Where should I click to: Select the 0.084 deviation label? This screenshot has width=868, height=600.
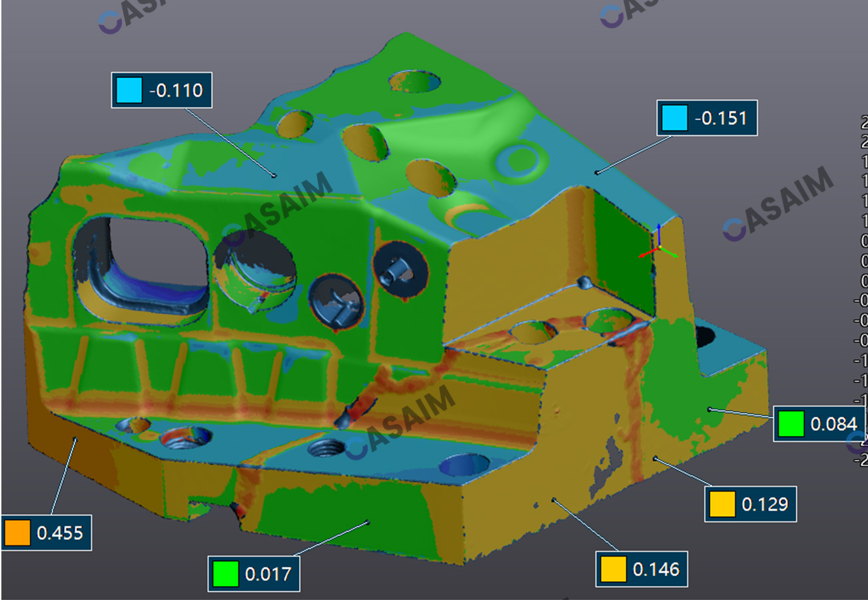pyautogui.click(x=820, y=423)
